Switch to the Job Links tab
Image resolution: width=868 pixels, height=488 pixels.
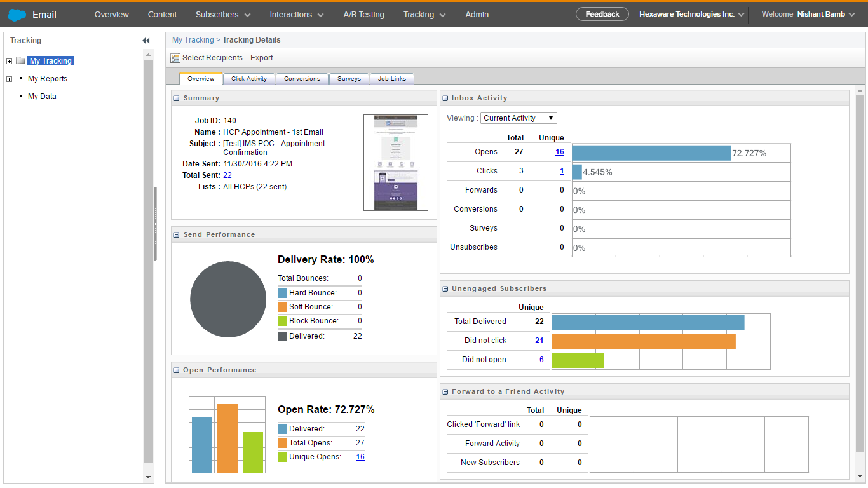coord(391,79)
